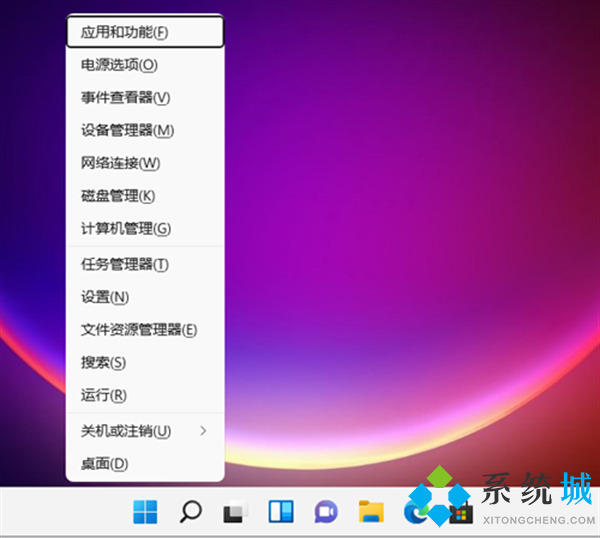Open the Windows Start button
The width and height of the screenshot is (600, 538).
(145, 512)
